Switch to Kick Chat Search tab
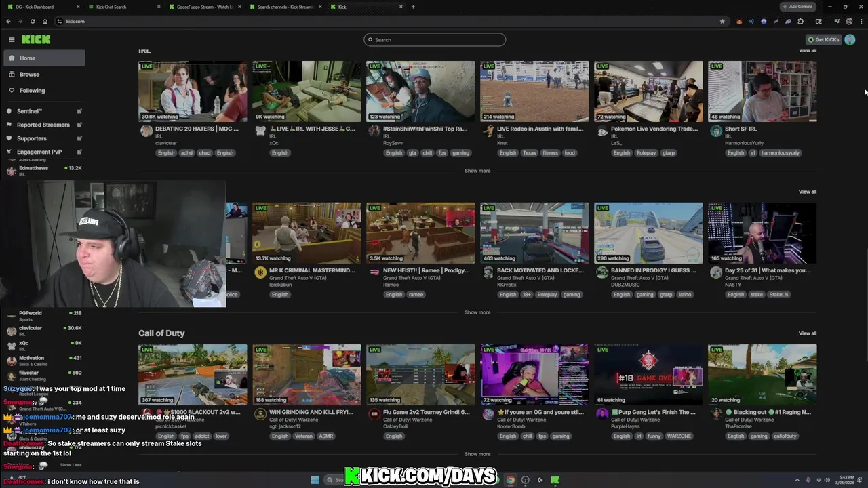 click(x=121, y=7)
